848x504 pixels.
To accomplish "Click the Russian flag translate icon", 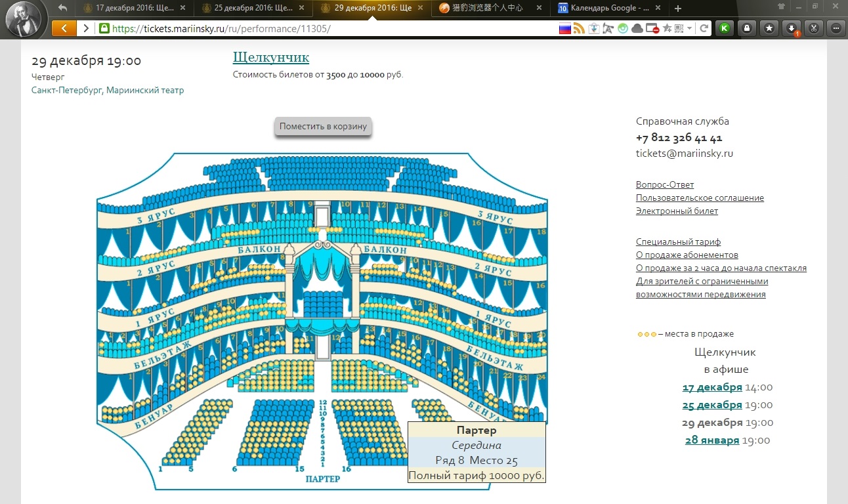I will 564,28.
